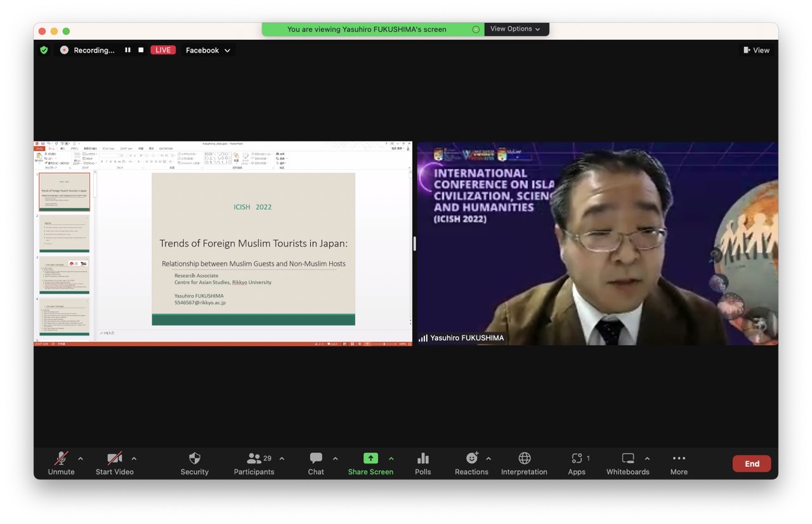The image size is (812, 524).
Task: Start Video in the Zoom toolbar
Action: click(115, 463)
